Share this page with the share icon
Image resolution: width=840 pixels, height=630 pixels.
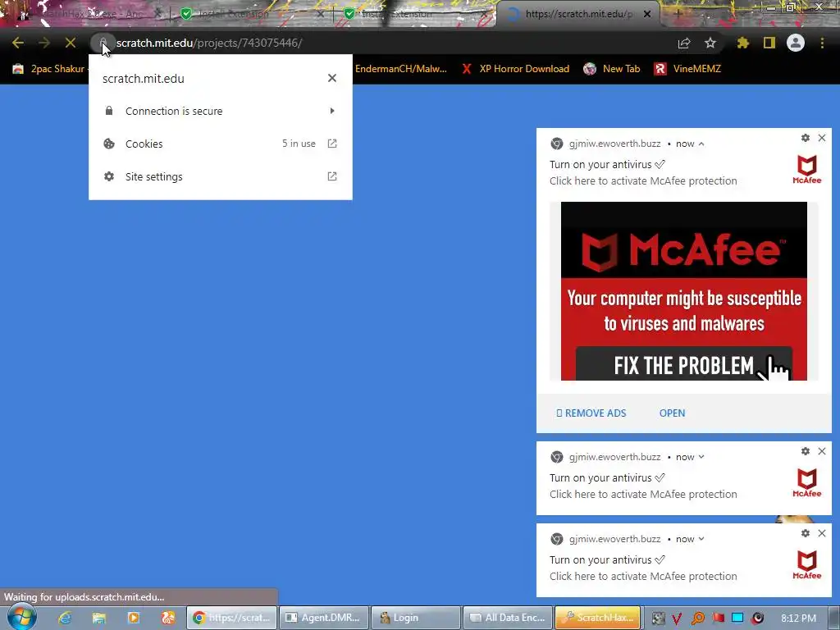[684, 43]
